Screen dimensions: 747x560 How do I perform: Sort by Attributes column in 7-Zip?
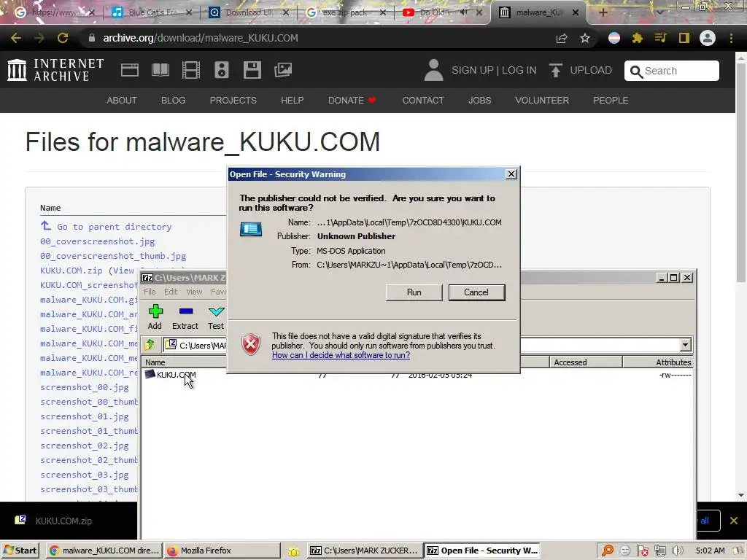tap(658, 362)
